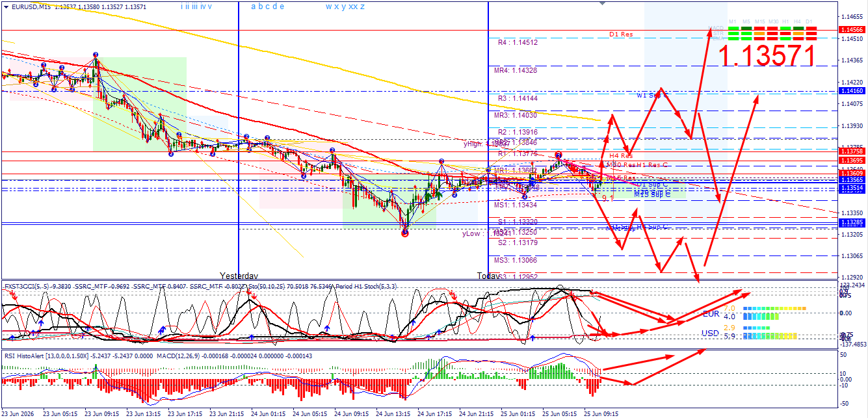Click the '25 Jun 09:15' time axis label
This screenshot has height=418, width=868.
pyautogui.click(x=601, y=413)
